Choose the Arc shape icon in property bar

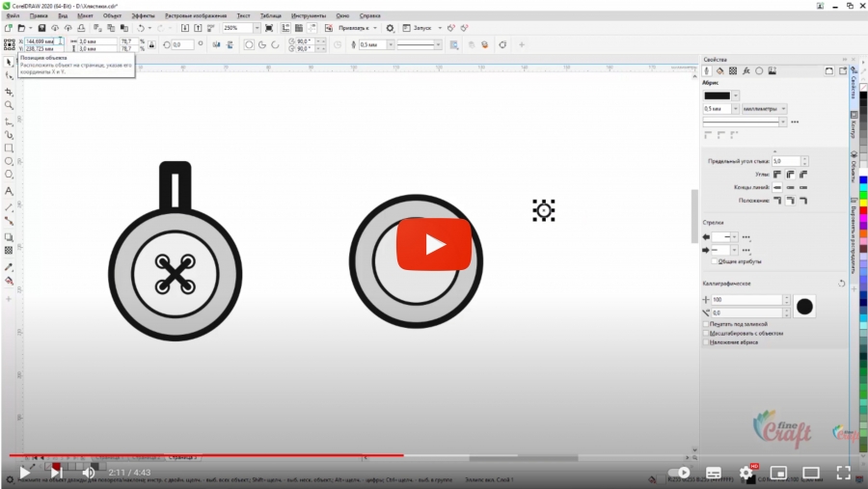tap(275, 45)
